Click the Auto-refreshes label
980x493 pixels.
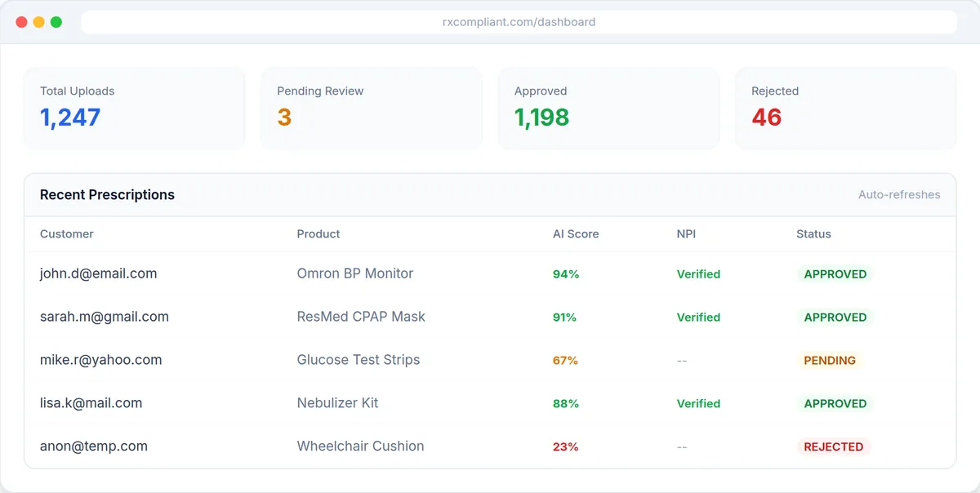tap(899, 195)
